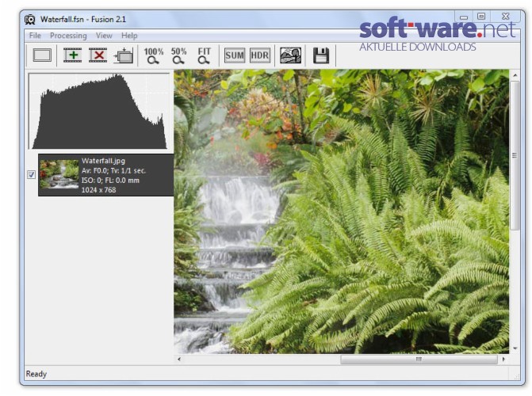The width and height of the screenshot is (532, 396).
Task: Click the Fusion app icon in title bar
Action: click(x=30, y=20)
